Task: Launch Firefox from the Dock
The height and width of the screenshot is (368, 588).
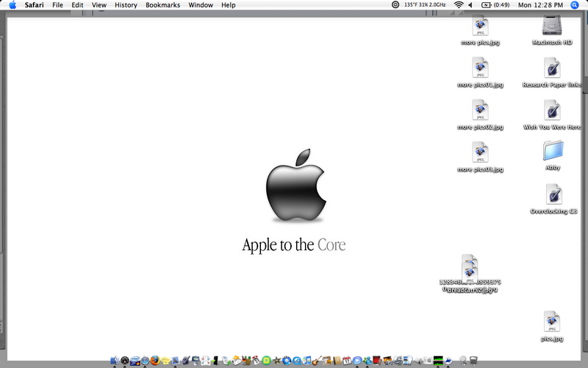Action: pos(155,361)
